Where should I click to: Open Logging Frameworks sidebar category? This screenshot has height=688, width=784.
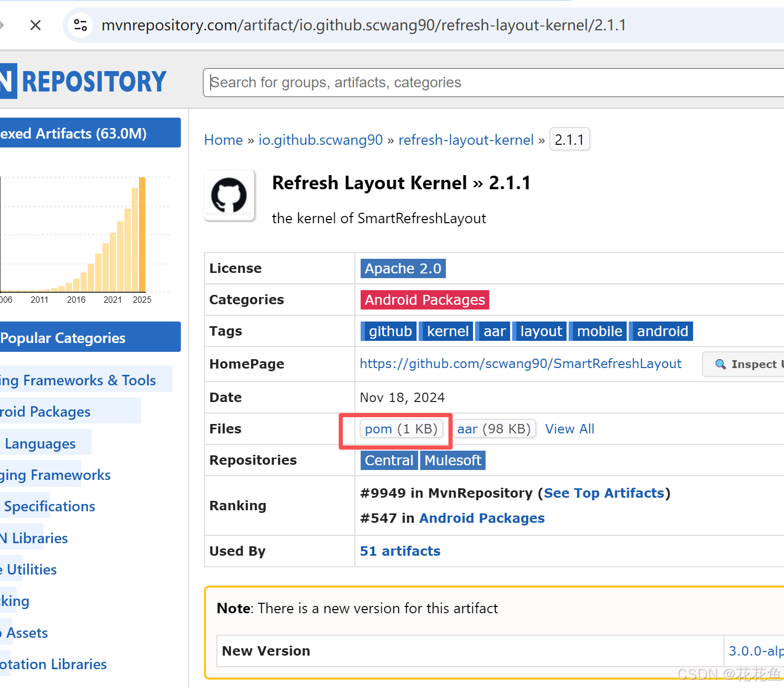pos(55,475)
